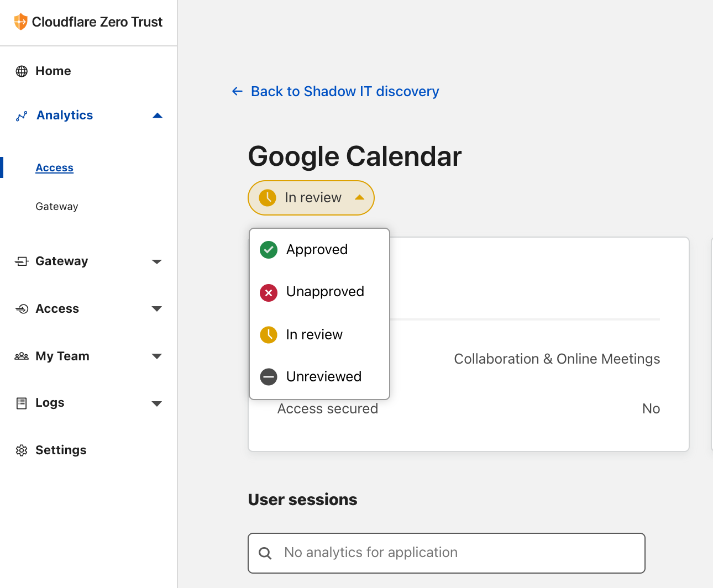Viewport: 713px width, 588px height.
Task: Click the My Team people icon
Action: (x=22, y=356)
